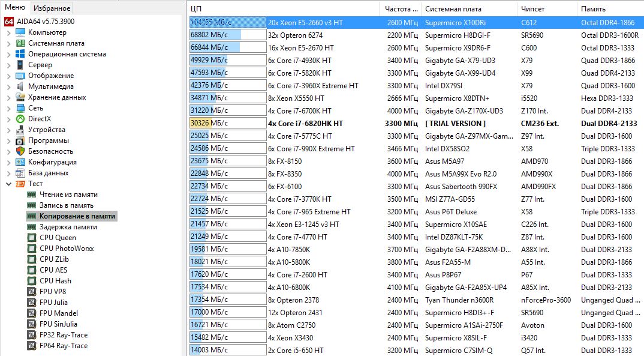
Task: Open the FPU SinJulia benchmark
Action: pos(58,324)
